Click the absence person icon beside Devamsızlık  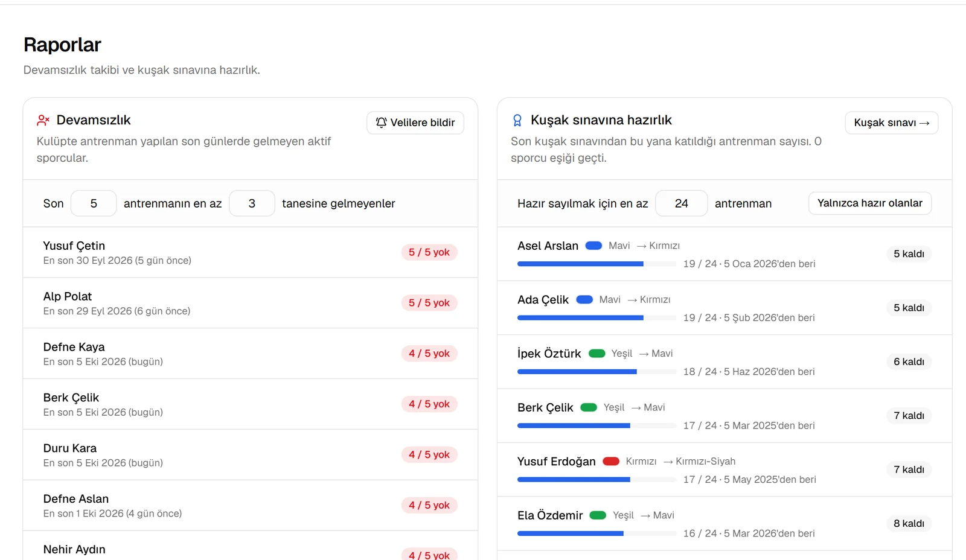43,120
